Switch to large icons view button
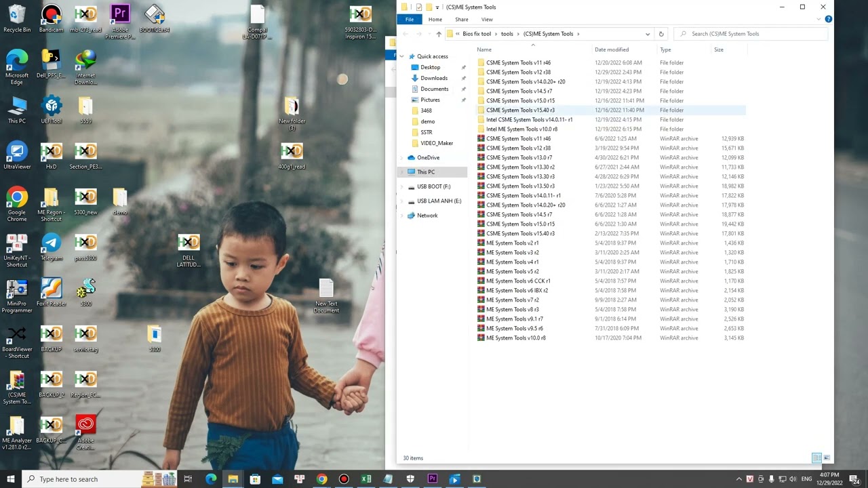 coord(826,458)
